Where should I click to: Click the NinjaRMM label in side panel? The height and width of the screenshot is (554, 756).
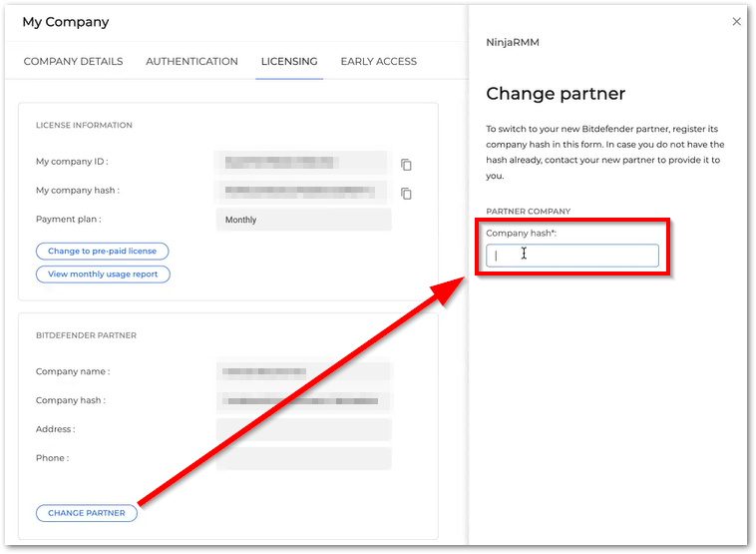point(513,43)
